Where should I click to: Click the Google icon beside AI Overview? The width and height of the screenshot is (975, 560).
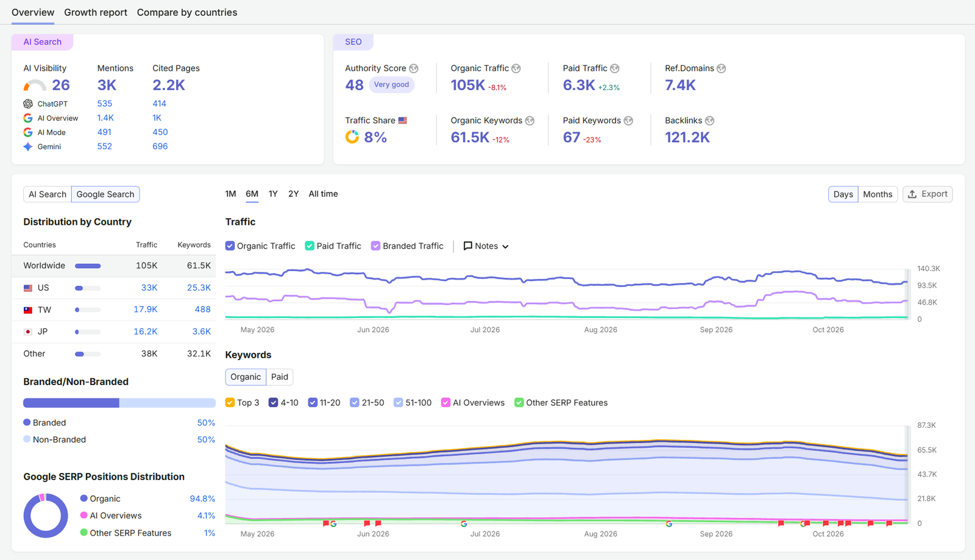pos(28,118)
